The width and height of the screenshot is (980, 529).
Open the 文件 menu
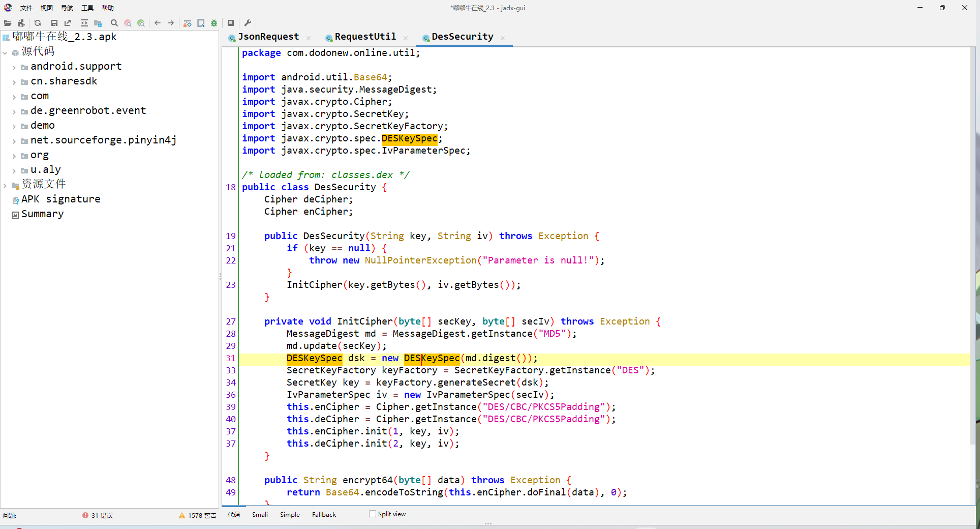click(26, 8)
